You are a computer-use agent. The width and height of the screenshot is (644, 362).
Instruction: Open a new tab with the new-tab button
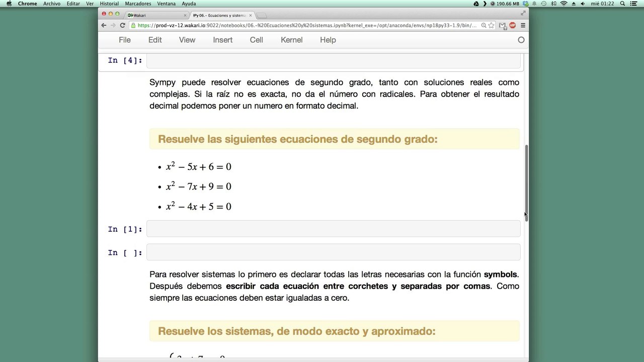click(262, 15)
